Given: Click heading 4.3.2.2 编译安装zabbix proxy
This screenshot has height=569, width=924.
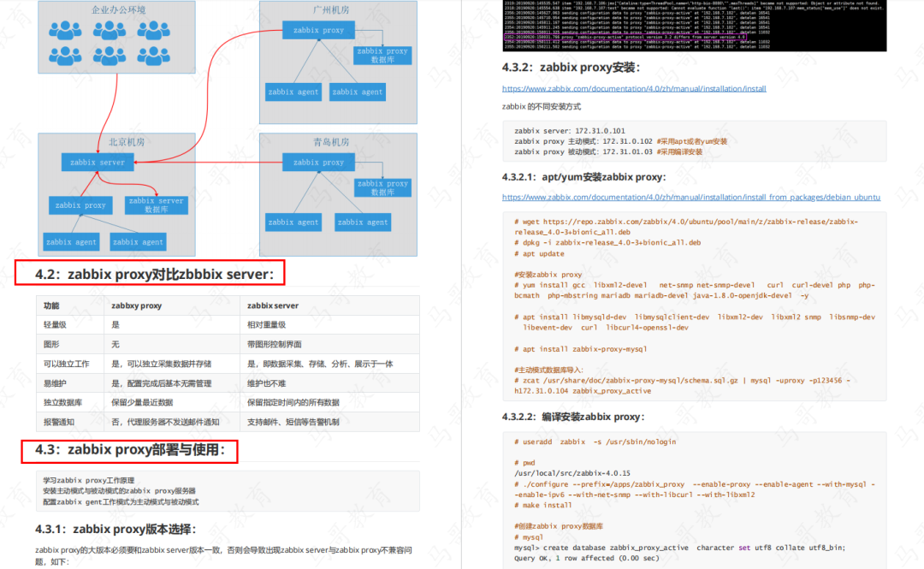Looking at the screenshot, I should pos(573,417).
